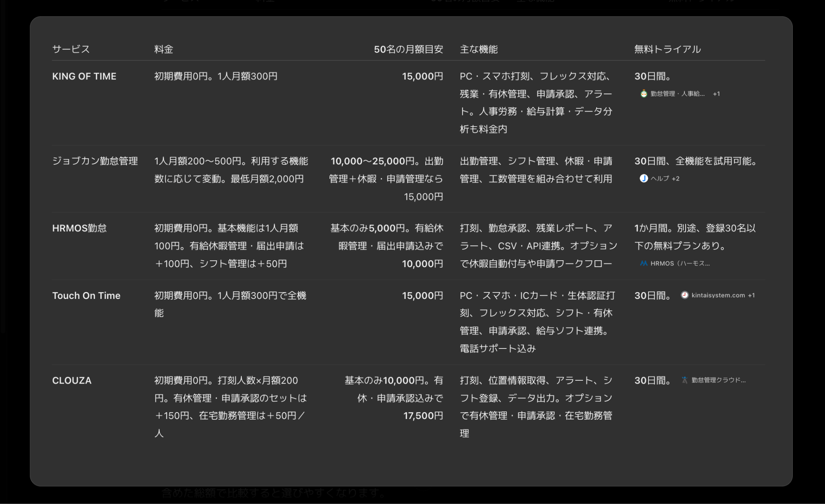Select the CLOUZA service name
Image resolution: width=825 pixels, height=504 pixels.
pos(72,380)
